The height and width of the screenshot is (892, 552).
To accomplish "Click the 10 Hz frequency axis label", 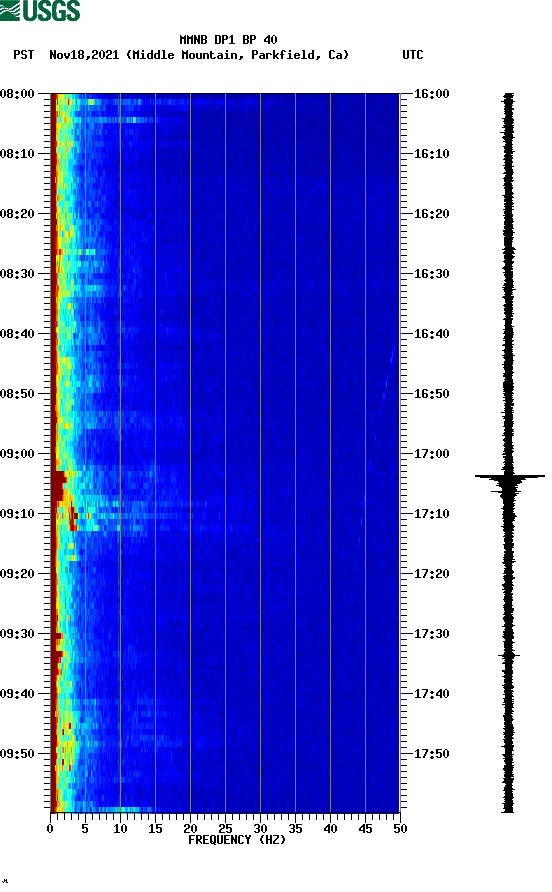I will [x=120, y=829].
